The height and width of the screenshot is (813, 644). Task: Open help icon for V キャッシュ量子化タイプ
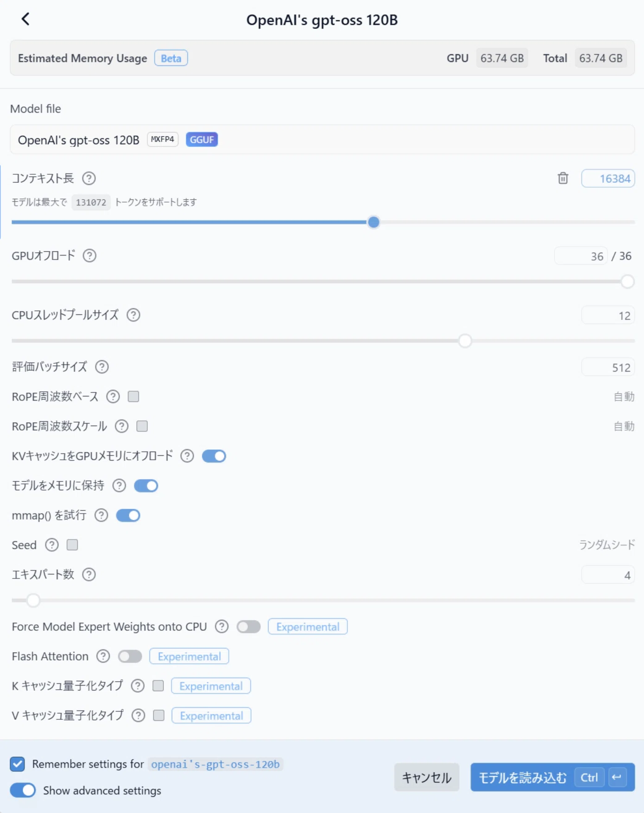pos(139,715)
